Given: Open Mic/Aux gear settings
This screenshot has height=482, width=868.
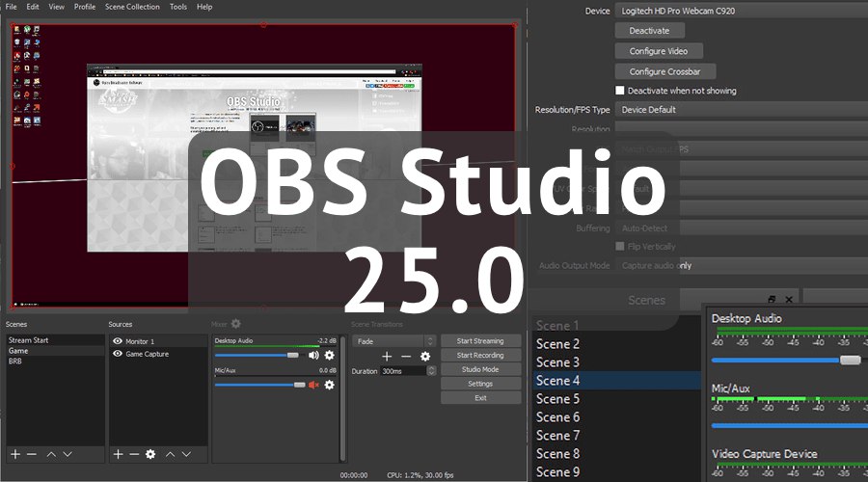Looking at the screenshot, I should [x=330, y=385].
